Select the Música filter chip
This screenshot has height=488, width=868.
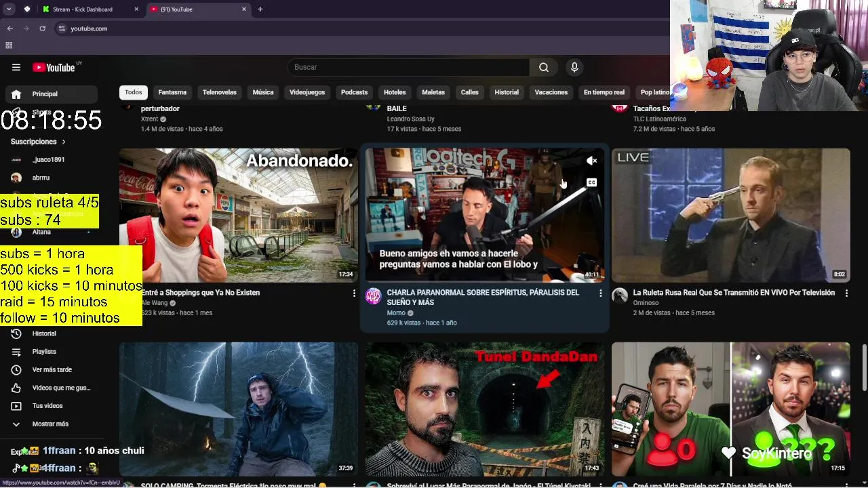tap(263, 92)
